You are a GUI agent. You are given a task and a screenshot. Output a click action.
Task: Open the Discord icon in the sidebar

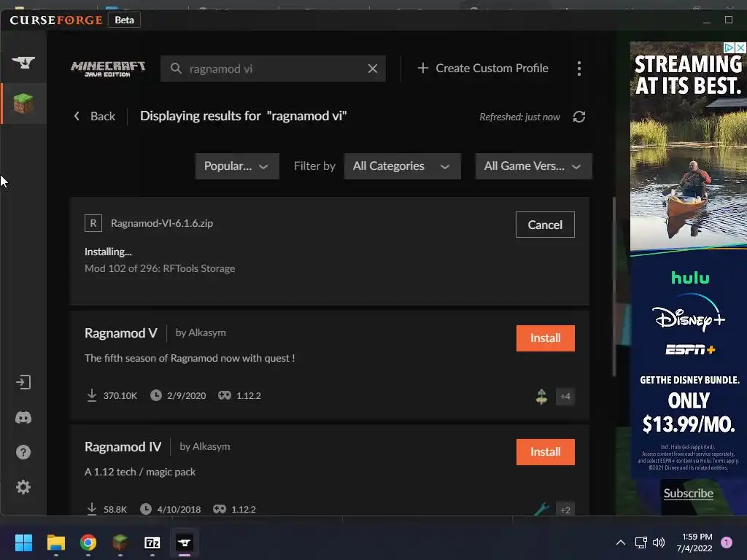coord(23,418)
